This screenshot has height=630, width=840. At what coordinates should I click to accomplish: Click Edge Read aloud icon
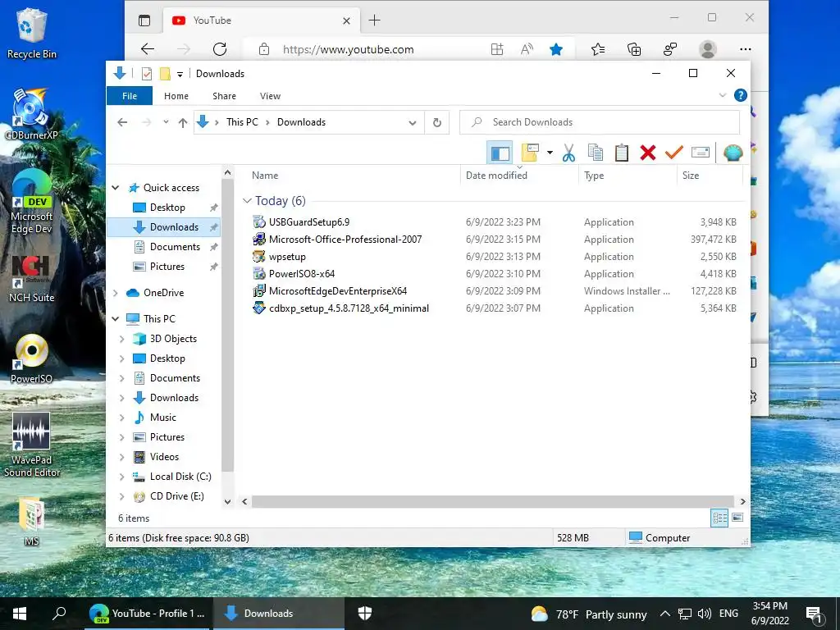[x=527, y=49]
